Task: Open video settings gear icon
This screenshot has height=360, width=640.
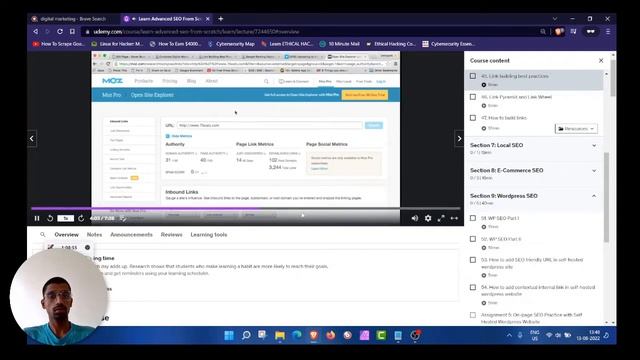Action: (428, 218)
